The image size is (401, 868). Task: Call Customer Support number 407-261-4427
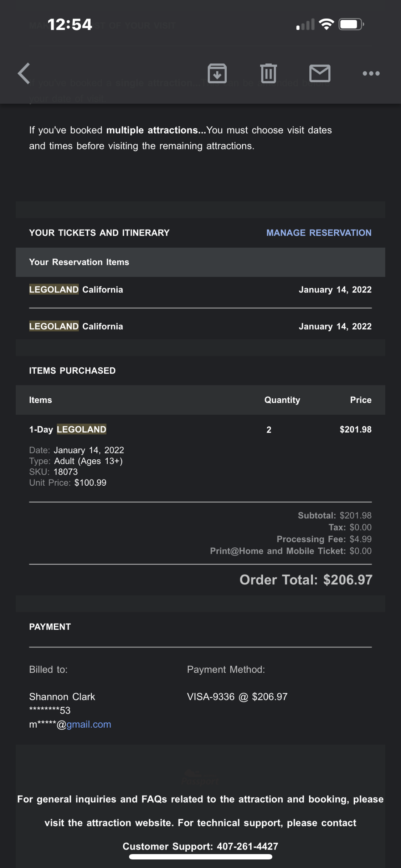(x=247, y=846)
